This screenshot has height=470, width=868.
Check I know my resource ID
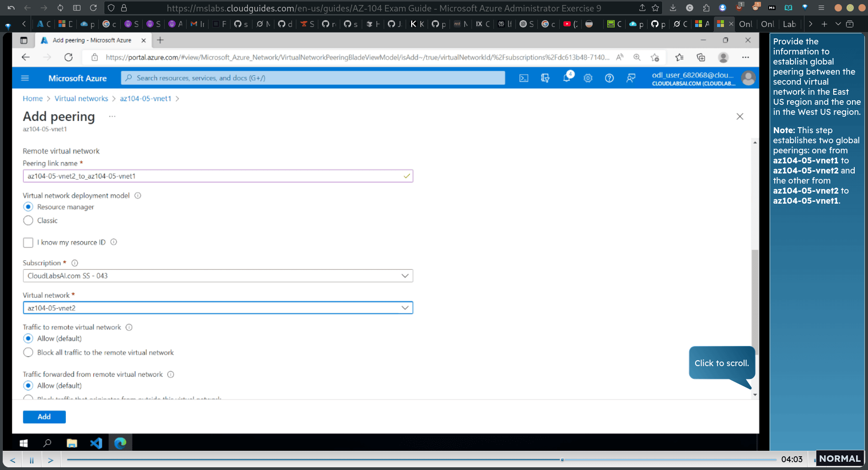(x=28, y=243)
